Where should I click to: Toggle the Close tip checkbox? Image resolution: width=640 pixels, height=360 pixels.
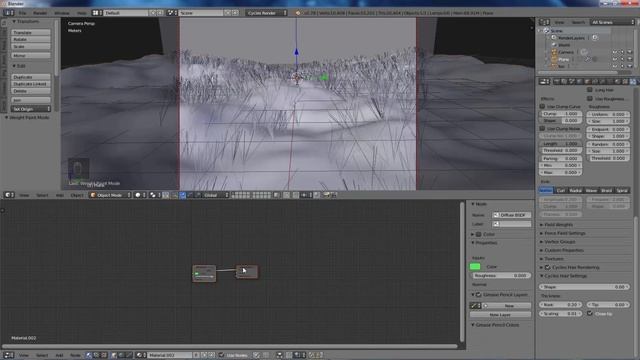click(590, 313)
